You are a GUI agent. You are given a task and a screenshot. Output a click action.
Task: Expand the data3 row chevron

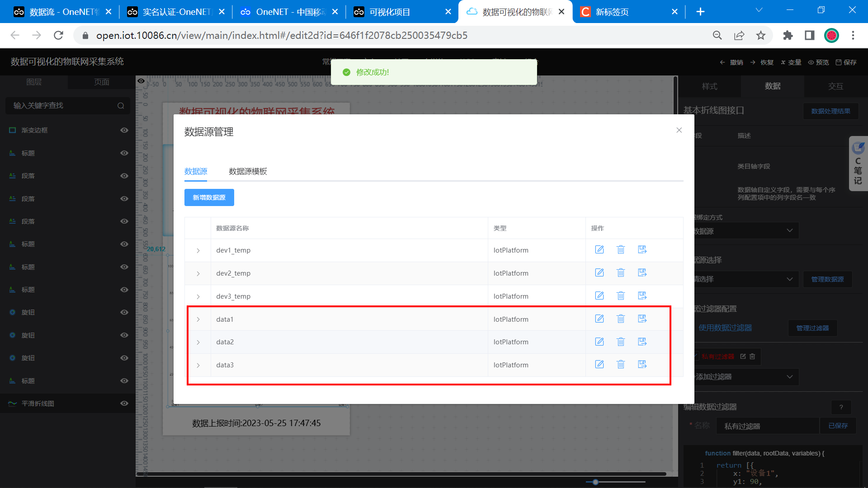pos(198,365)
